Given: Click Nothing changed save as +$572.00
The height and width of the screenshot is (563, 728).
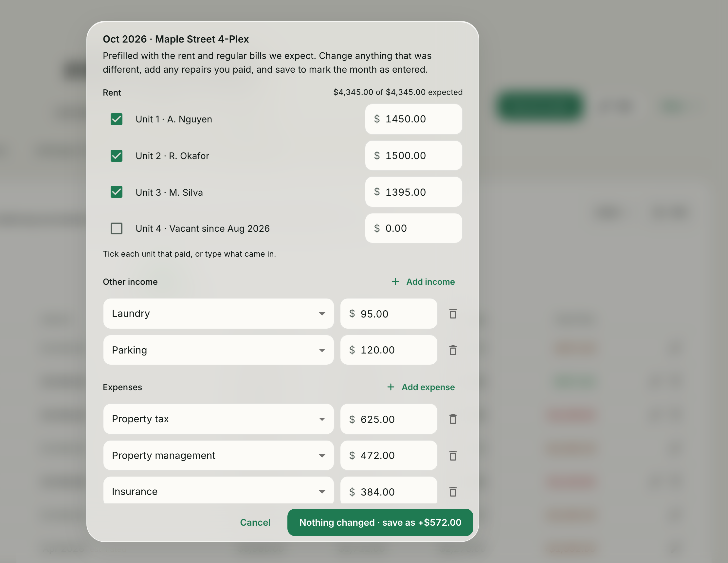Looking at the screenshot, I should click(x=380, y=522).
